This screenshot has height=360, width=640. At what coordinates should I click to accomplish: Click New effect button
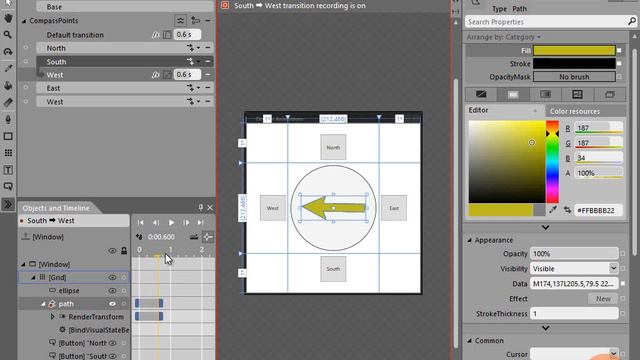[x=603, y=299]
